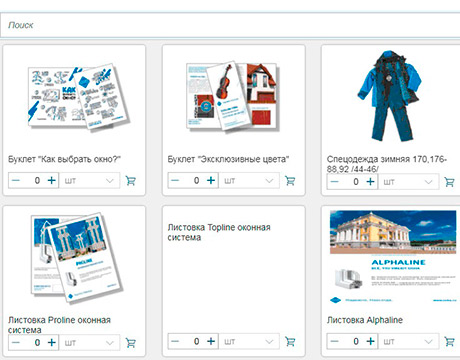
Task: Open the Alphaline leaflet image
Action: (393, 257)
